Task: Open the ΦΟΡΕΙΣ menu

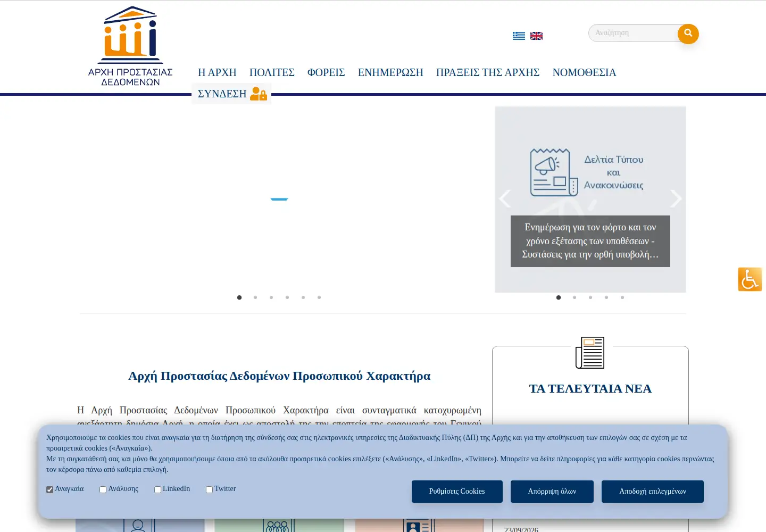Action: pos(326,72)
